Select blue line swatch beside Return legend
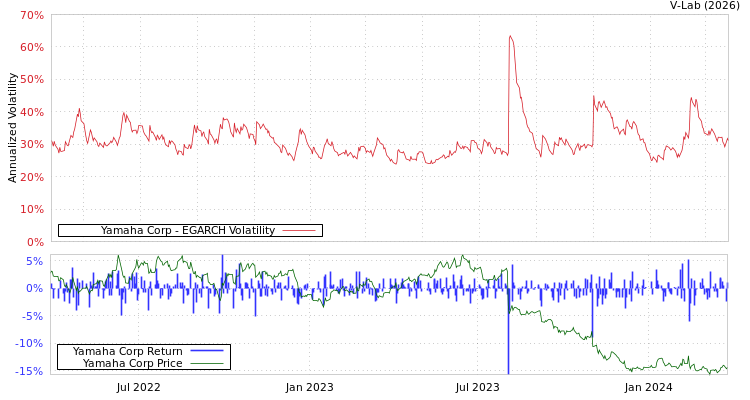This screenshot has width=750, height=400. [206, 351]
